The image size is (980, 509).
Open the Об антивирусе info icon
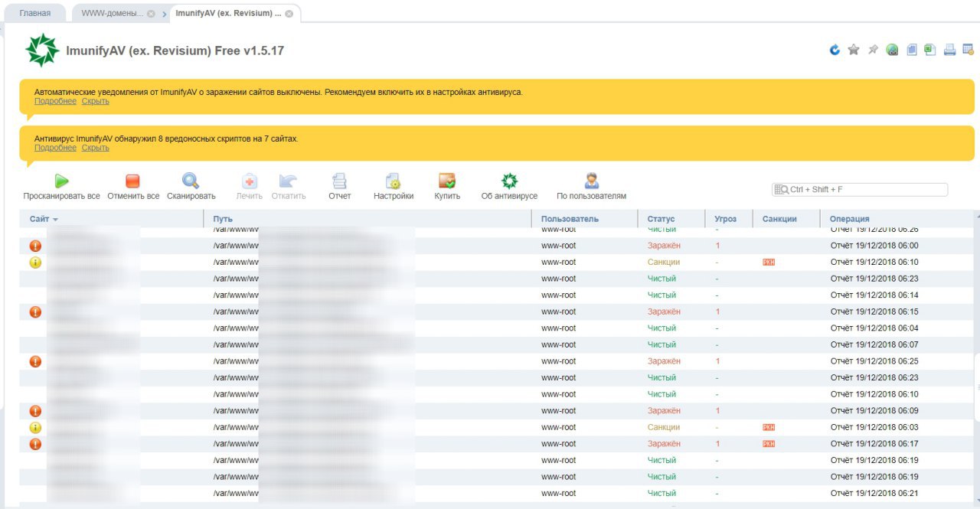(x=509, y=181)
